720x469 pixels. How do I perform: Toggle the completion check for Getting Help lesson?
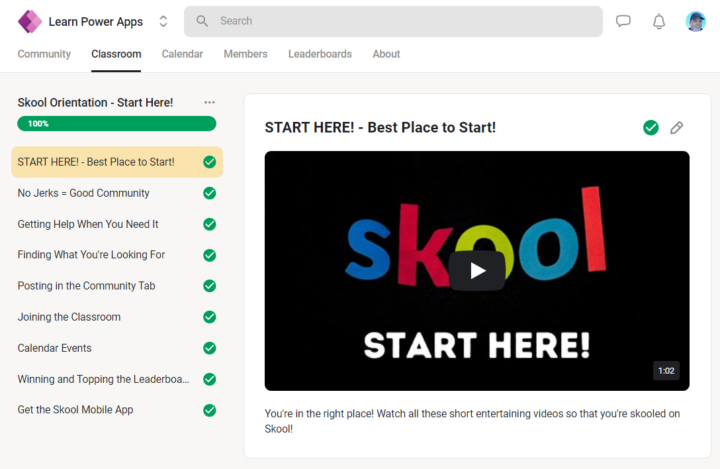[209, 224]
